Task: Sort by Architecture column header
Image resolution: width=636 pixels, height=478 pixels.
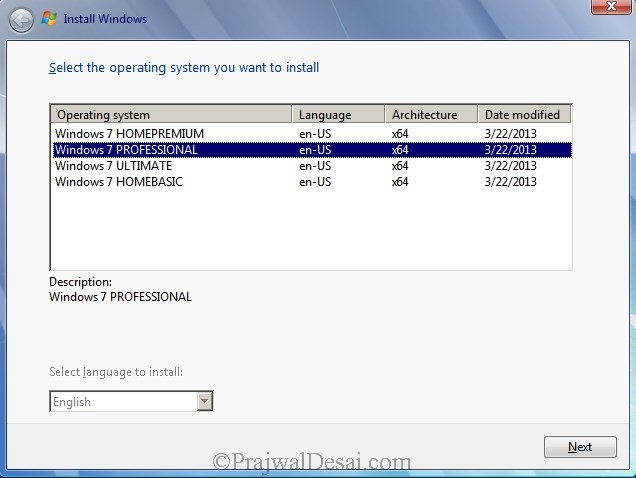Action: click(x=431, y=115)
